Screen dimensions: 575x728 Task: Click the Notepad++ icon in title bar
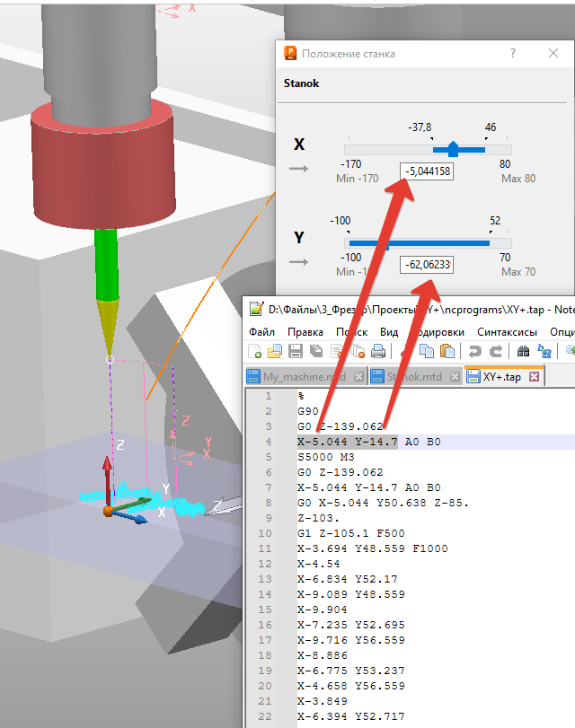[x=256, y=309]
